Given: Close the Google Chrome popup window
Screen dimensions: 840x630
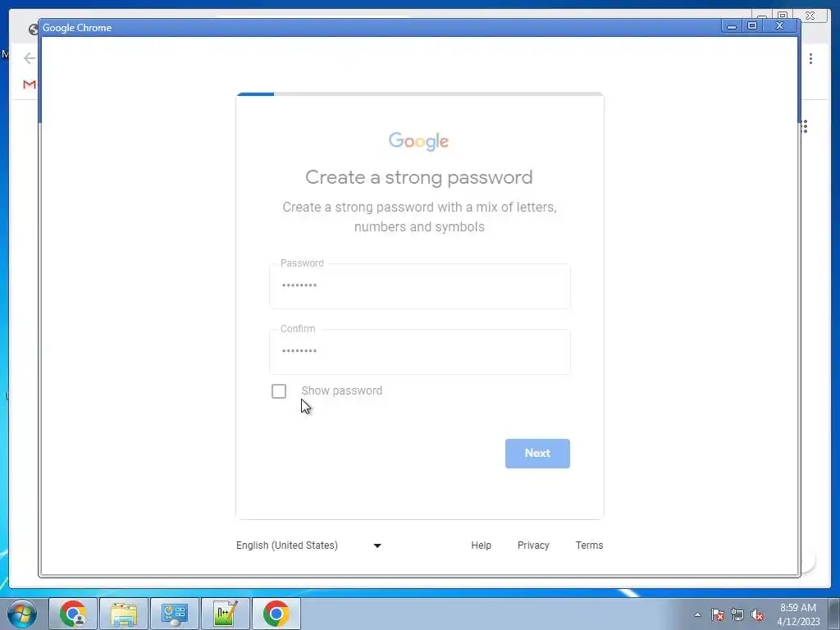Looking at the screenshot, I should click(x=780, y=25).
